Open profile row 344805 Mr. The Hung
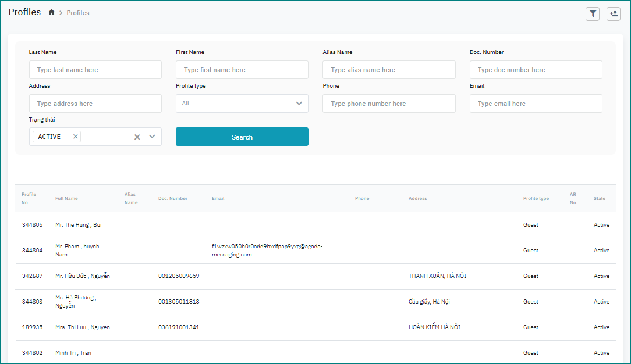Screen dimensions: 631x364 pyautogui.click(x=79, y=225)
